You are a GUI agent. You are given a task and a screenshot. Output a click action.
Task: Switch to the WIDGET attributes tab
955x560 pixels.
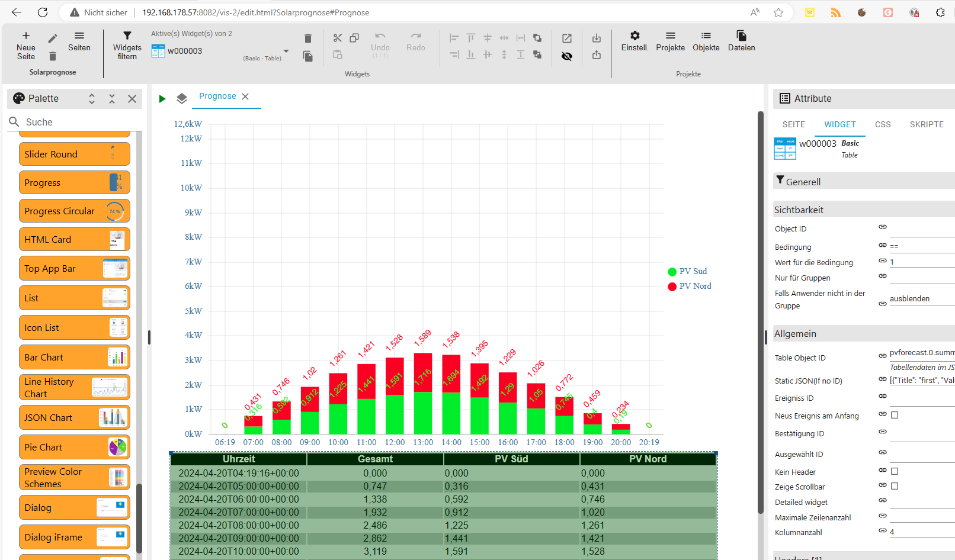click(x=840, y=124)
